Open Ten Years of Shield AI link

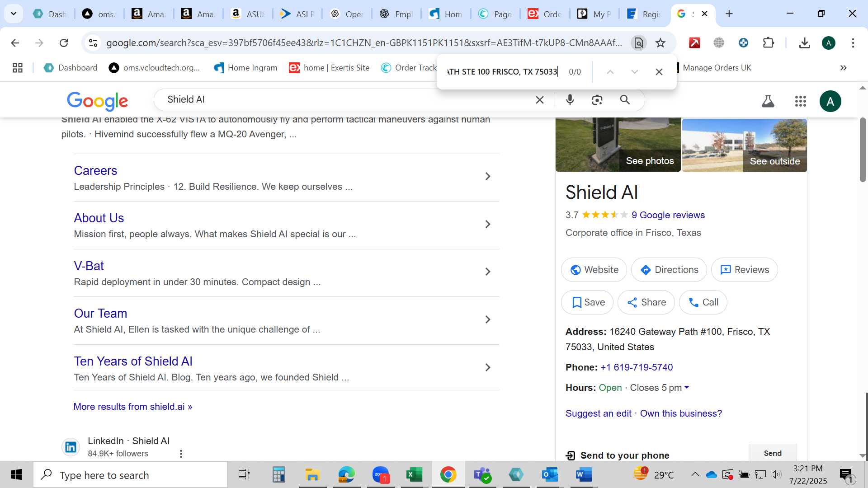click(x=133, y=361)
